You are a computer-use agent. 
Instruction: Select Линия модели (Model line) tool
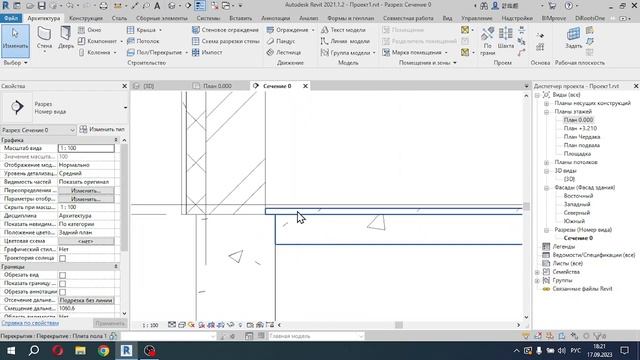tap(345, 41)
